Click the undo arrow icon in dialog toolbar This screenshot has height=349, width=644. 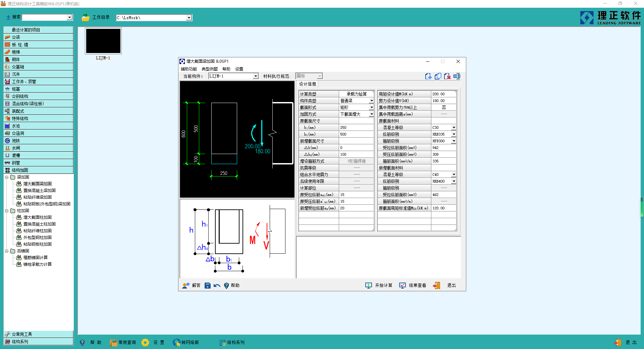[x=217, y=286]
